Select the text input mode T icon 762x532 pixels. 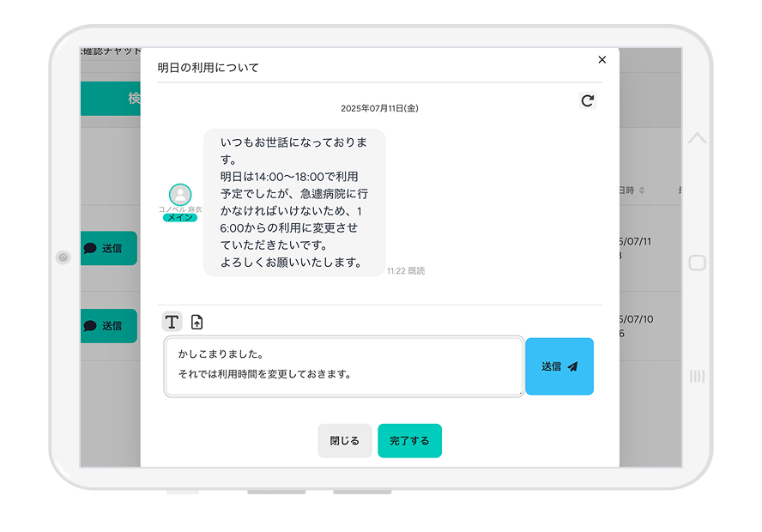172,322
